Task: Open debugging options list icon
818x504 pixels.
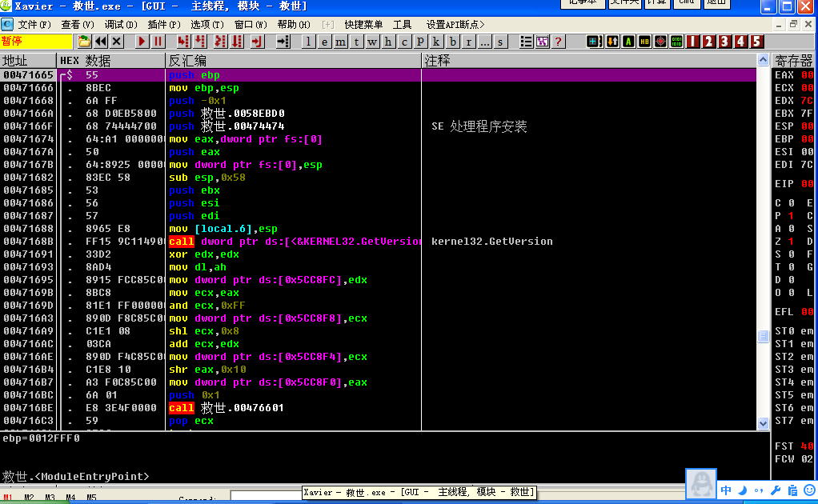Action: (x=527, y=42)
